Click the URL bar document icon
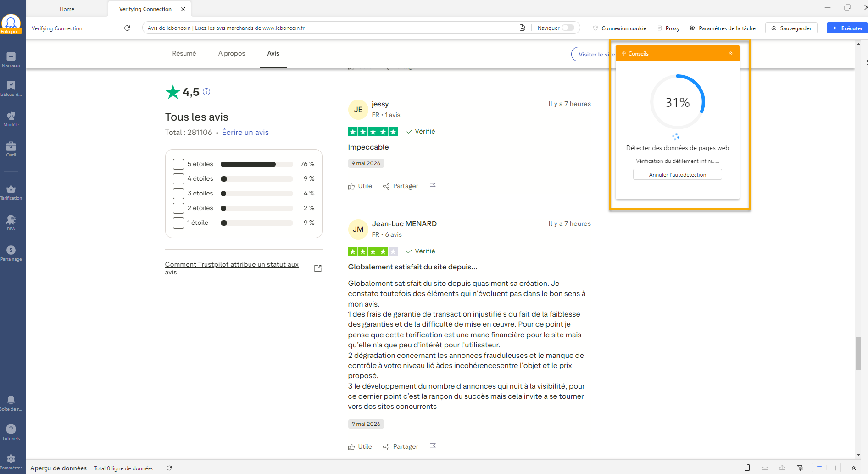868x474 pixels. 522,28
